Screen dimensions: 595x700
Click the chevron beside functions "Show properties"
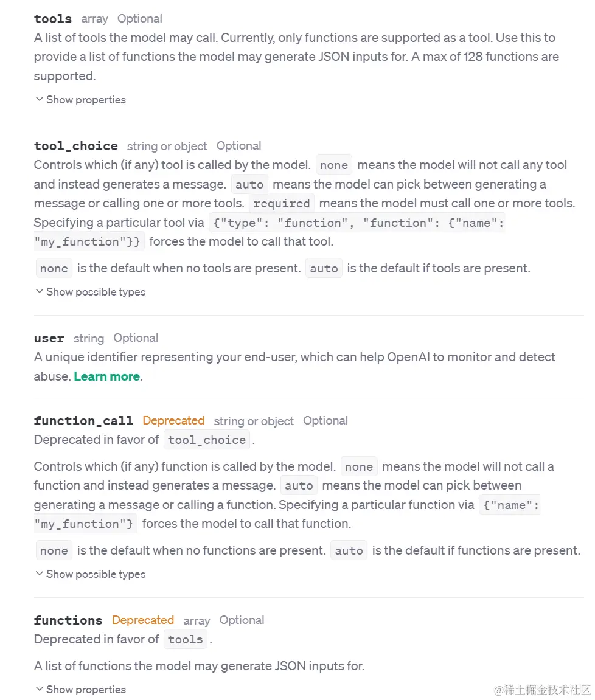tap(39, 690)
